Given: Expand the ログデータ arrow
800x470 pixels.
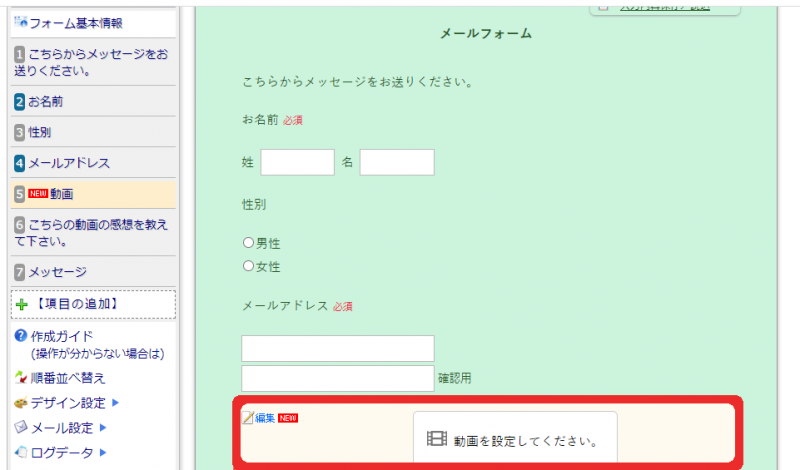Looking at the screenshot, I should point(102,453).
